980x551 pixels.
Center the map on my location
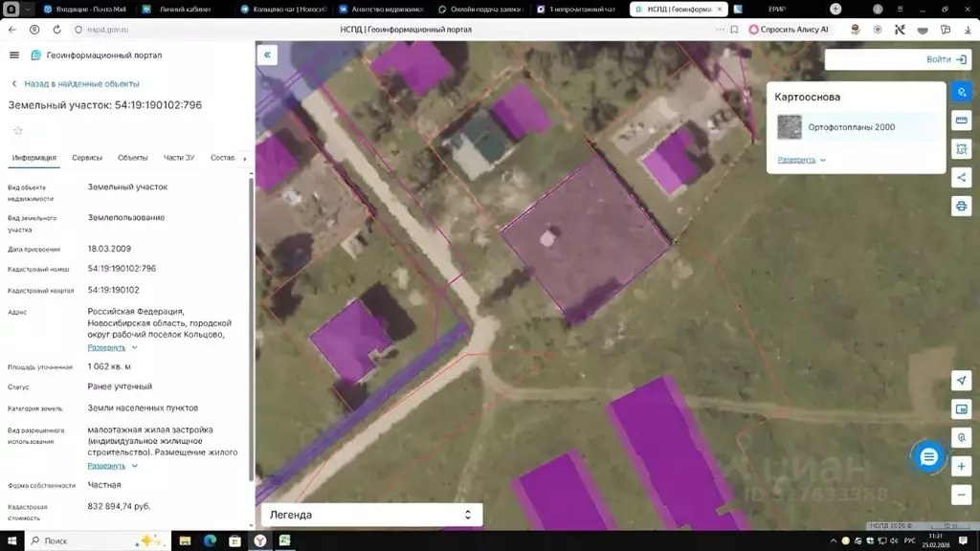coord(962,381)
